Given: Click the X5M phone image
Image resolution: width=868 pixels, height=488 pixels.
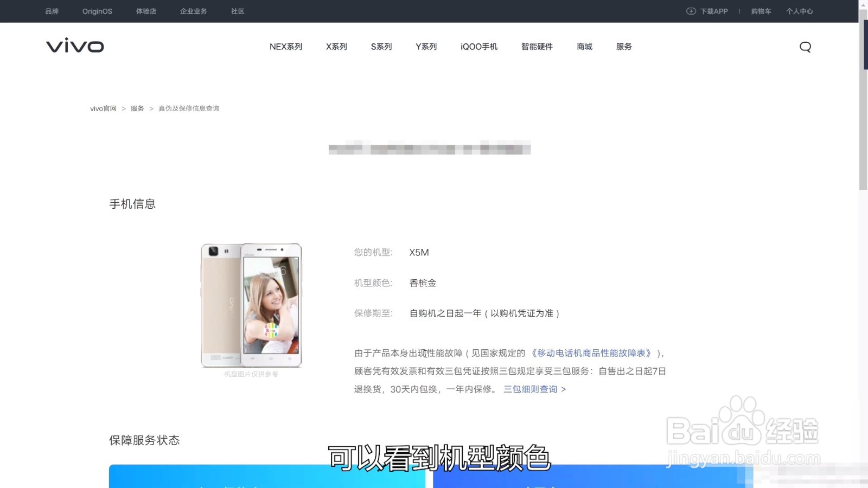Looking at the screenshot, I should tap(251, 305).
